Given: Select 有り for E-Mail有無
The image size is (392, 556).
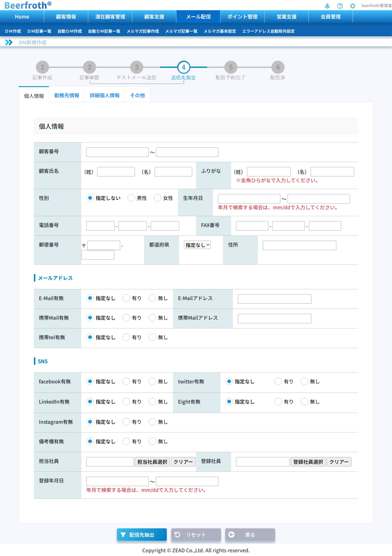Looking at the screenshot, I should point(126,298).
